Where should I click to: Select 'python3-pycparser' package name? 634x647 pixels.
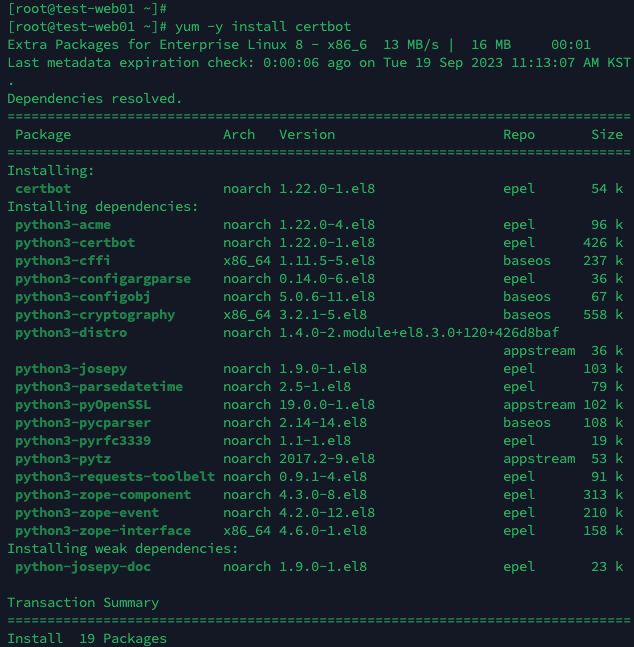click(x=83, y=423)
